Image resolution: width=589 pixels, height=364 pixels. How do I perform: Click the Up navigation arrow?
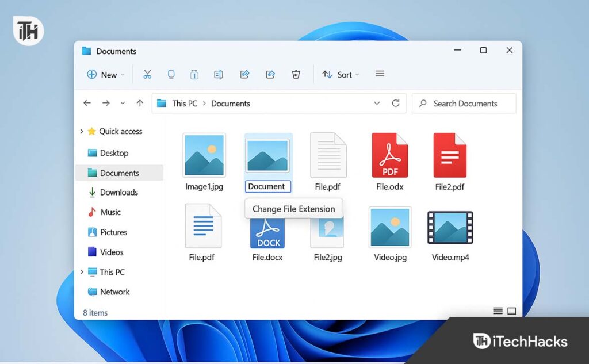pos(139,103)
